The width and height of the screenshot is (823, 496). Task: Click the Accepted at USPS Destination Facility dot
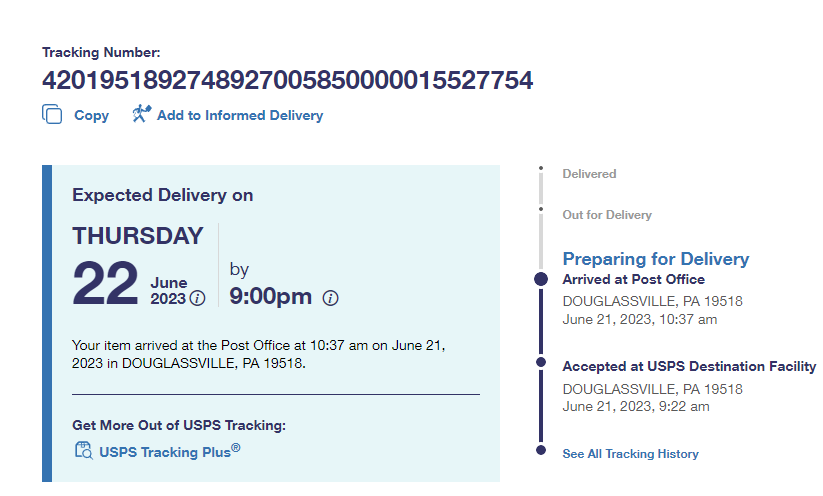point(541,361)
